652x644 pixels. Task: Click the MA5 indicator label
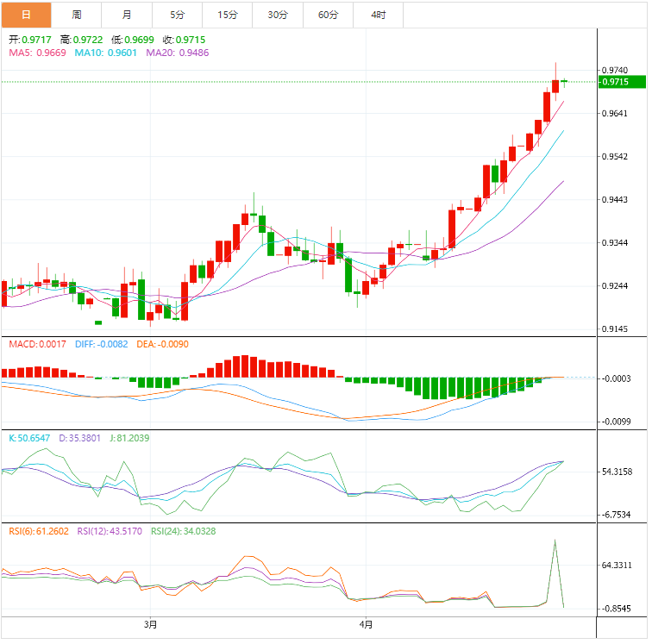pos(37,53)
